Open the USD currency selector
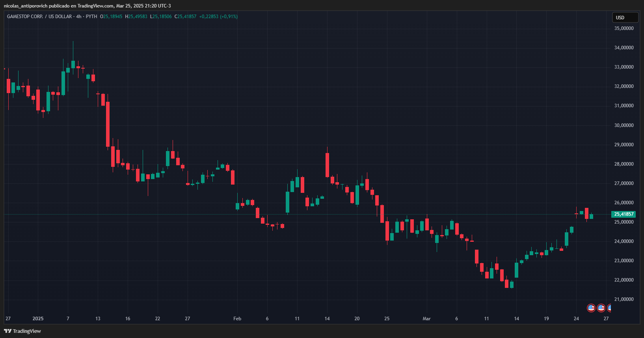644x338 pixels. tap(625, 17)
